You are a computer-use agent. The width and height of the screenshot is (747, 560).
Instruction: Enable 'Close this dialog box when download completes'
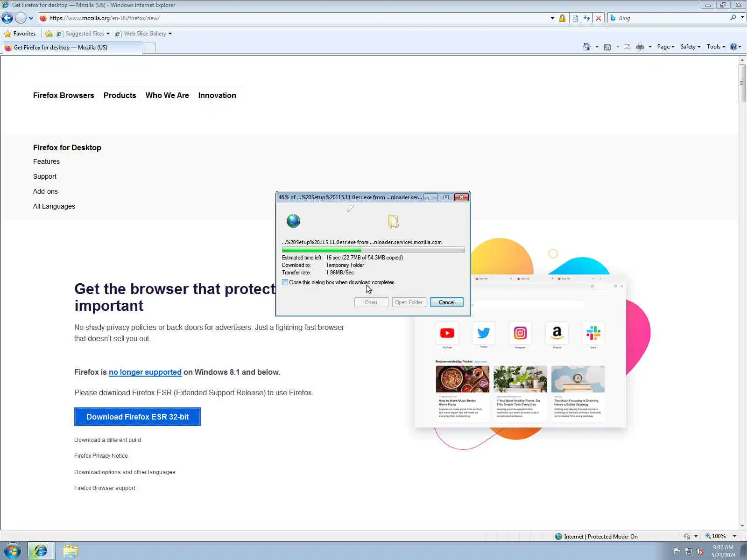(285, 282)
